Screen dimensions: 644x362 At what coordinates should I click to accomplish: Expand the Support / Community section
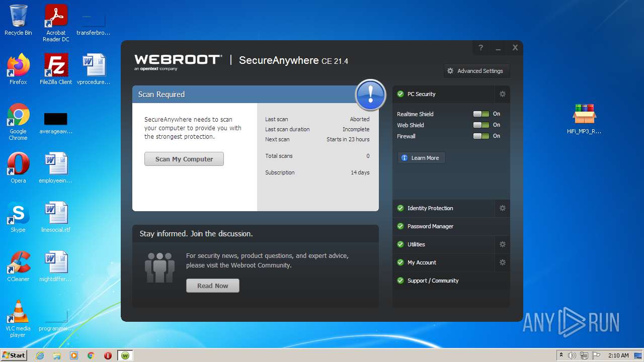451,281
